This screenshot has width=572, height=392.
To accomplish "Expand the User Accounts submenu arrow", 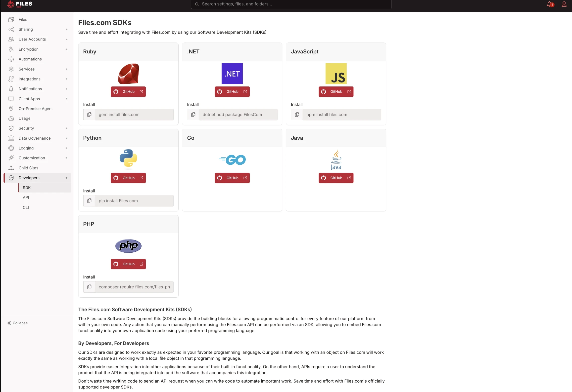I will [66, 39].
